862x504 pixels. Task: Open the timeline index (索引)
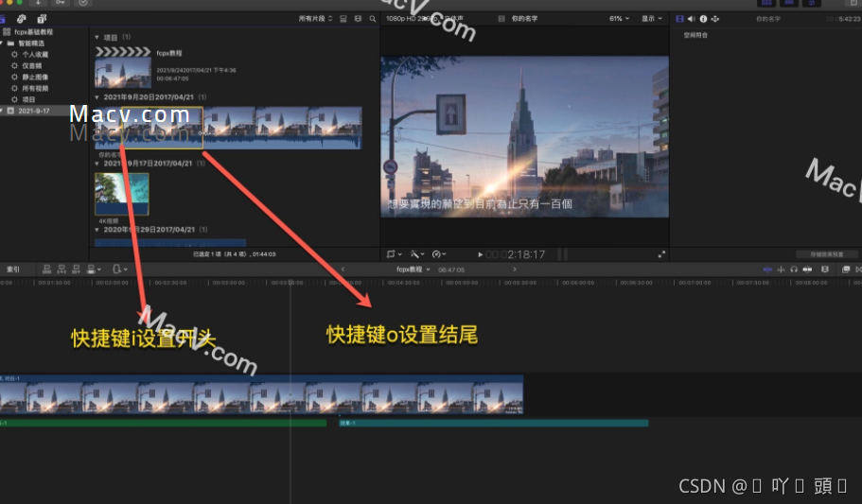[12, 269]
